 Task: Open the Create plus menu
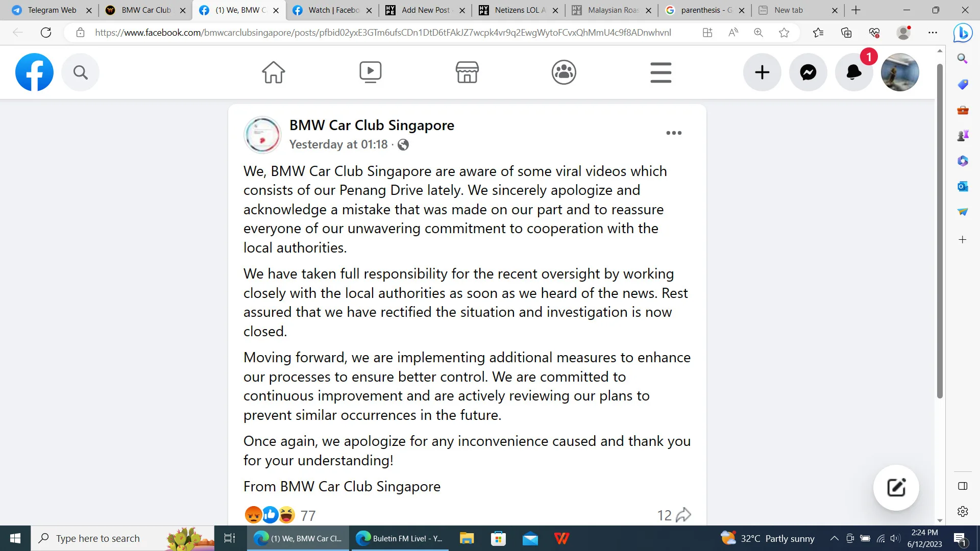(762, 72)
